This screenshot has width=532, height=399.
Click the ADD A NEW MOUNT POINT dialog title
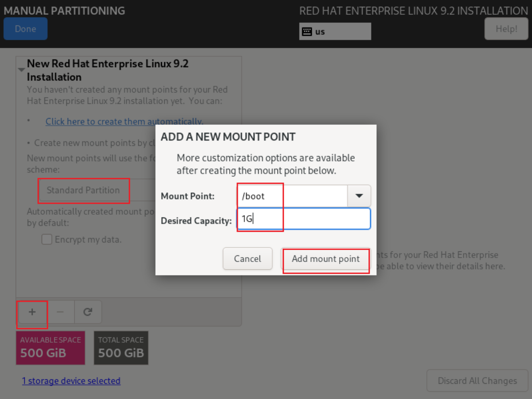(x=228, y=137)
